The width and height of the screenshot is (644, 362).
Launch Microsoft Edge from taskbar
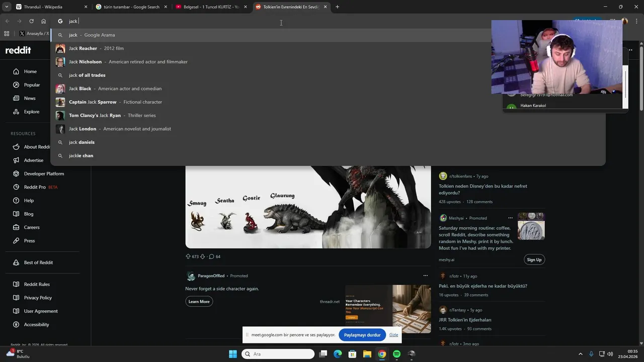338,354
